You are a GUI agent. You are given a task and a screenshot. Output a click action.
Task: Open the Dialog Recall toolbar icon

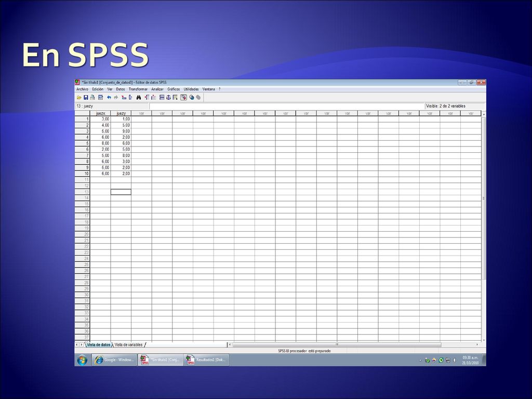[x=100, y=97]
